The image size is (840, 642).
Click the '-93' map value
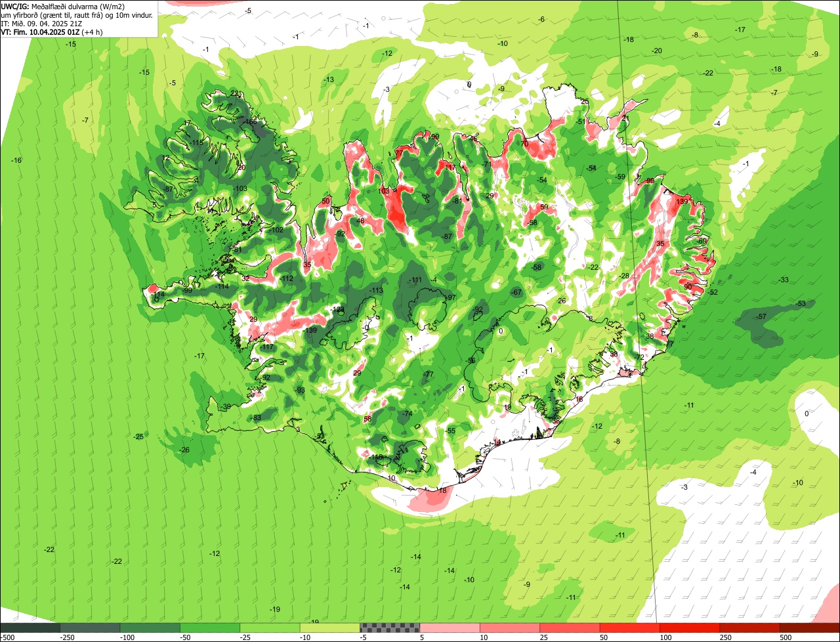(300, 391)
